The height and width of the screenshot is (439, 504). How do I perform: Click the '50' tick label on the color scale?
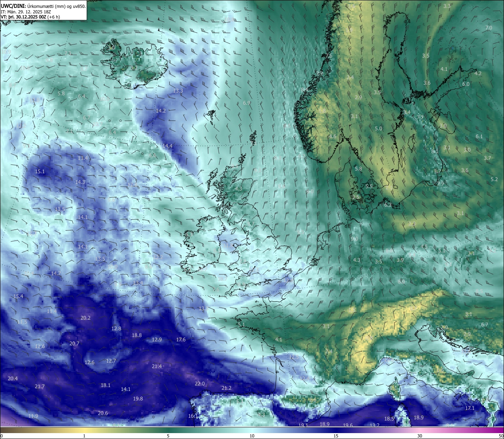[x=501, y=436]
